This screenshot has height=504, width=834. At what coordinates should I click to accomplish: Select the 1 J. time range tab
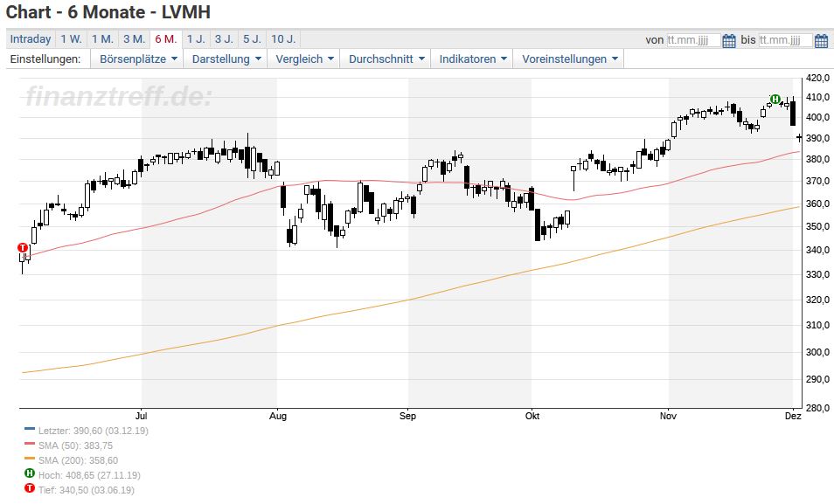196,39
